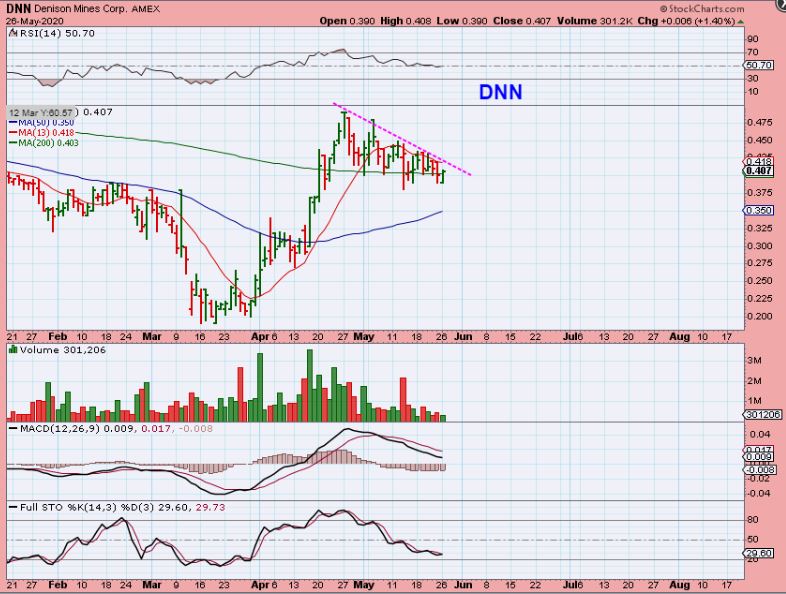
Task: Click the bar-chart icon beside the Volume label
Action: pyautogui.click(x=14, y=349)
